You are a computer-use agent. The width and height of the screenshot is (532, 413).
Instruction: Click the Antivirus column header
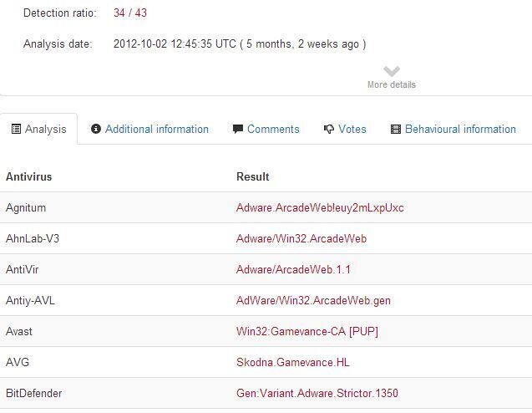[28, 176]
